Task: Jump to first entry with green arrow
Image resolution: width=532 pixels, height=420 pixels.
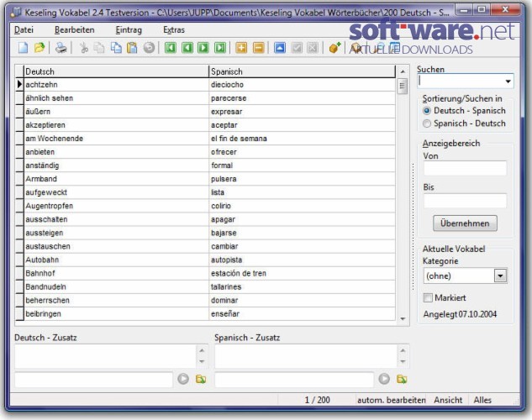Action: coord(171,47)
